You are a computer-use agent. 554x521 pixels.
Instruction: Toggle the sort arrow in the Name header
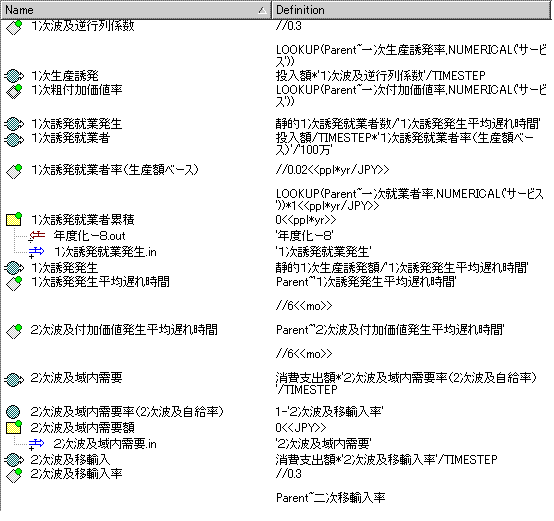click(262, 10)
